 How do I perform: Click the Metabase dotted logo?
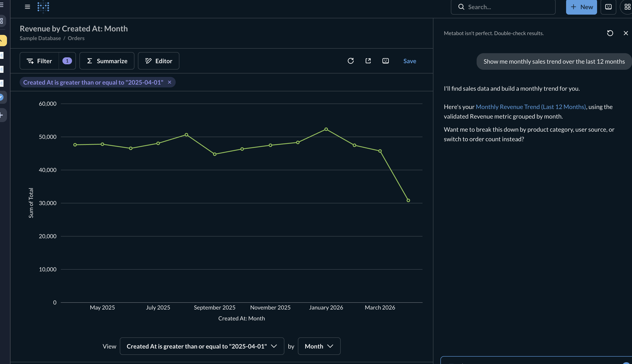point(43,7)
